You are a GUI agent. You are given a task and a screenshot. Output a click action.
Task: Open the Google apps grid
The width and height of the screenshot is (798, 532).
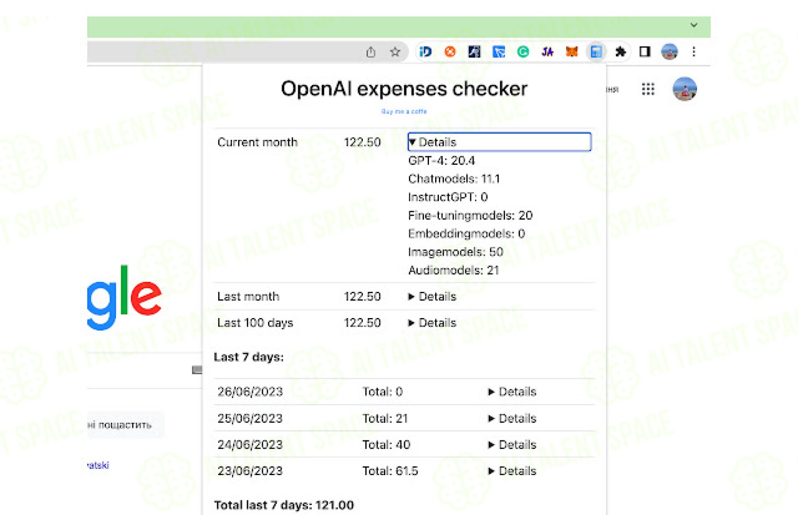(x=648, y=89)
